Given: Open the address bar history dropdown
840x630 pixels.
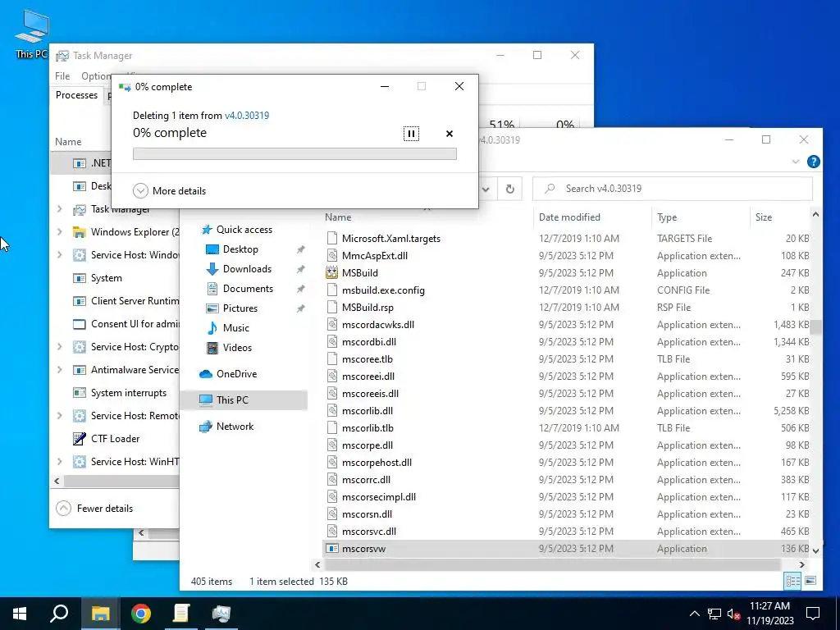Looking at the screenshot, I should (486, 189).
